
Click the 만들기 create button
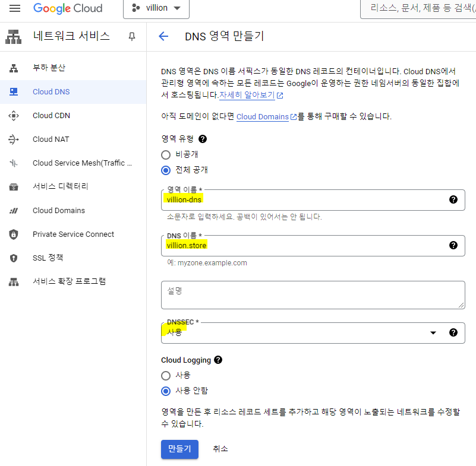[x=179, y=449]
